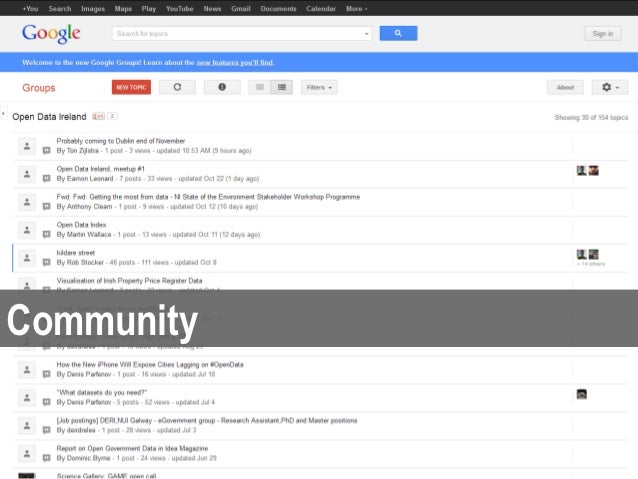The height and width of the screenshot is (479, 638).
Task: Open Maps in the top bar
Action: [x=123, y=9]
